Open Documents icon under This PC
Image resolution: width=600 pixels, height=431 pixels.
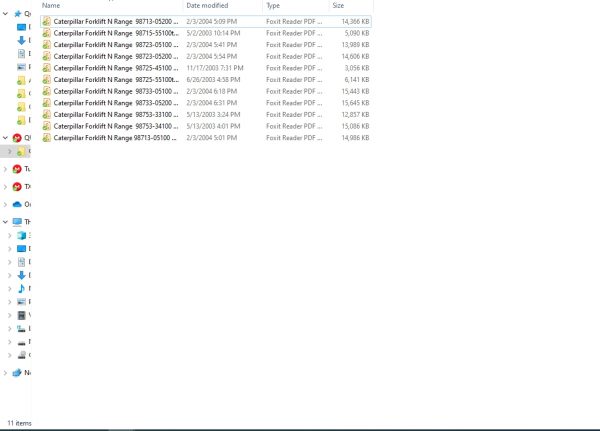(x=21, y=262)
